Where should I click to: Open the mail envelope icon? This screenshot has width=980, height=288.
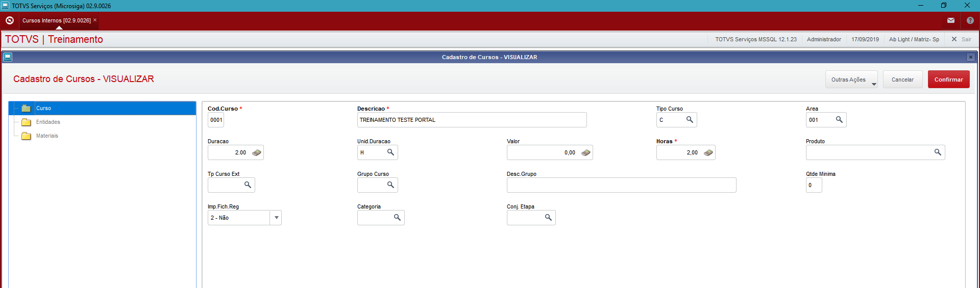tap(951, 20)
